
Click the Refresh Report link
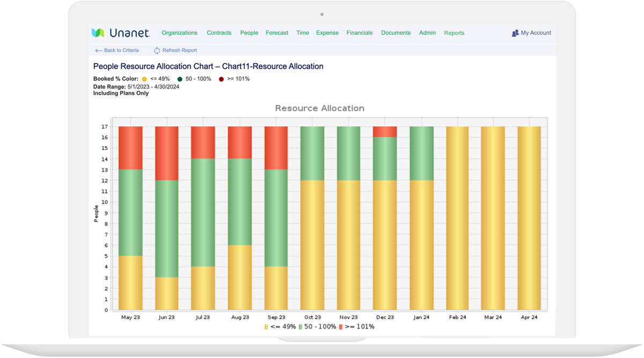(179, 50)
